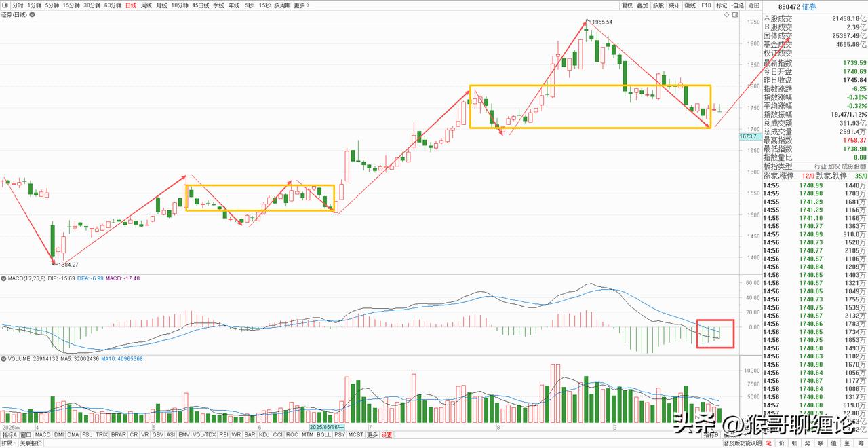Open the chart dropdown next to 证券(日线)
Viewport: 868px width, 448px height.
(32, 14)
